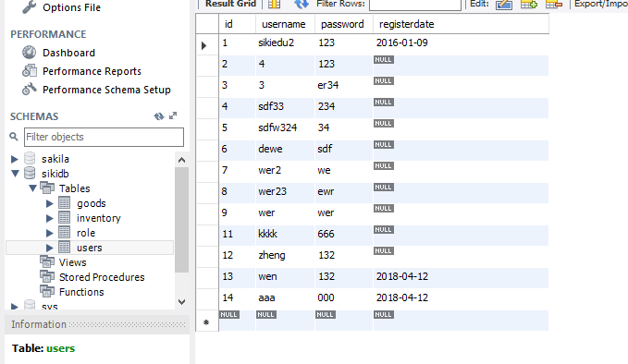Click the Filter objects search field

(x=104, y=138)
